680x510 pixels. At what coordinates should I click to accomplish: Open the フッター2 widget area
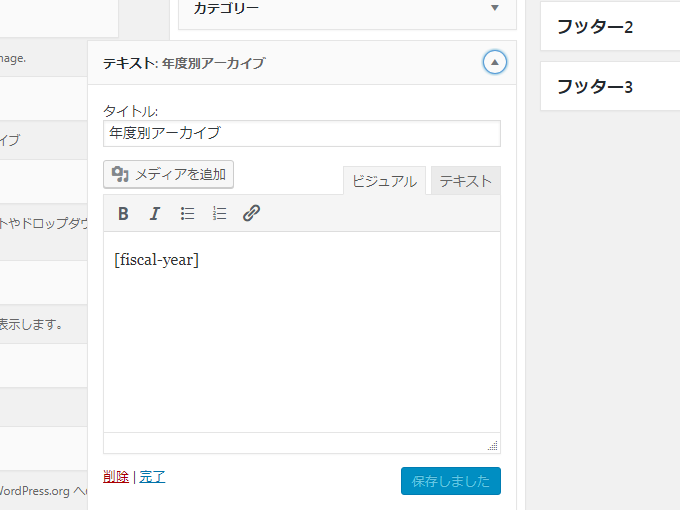tap(608, 27)
